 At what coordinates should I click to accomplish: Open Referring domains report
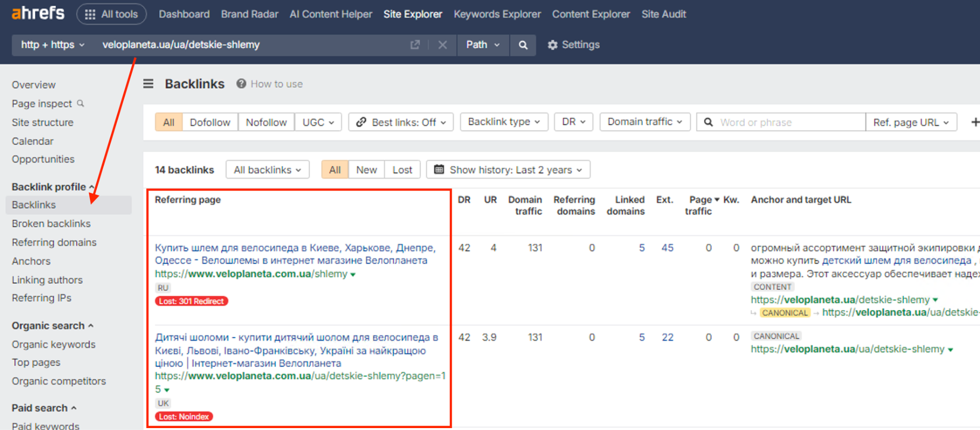54,242
